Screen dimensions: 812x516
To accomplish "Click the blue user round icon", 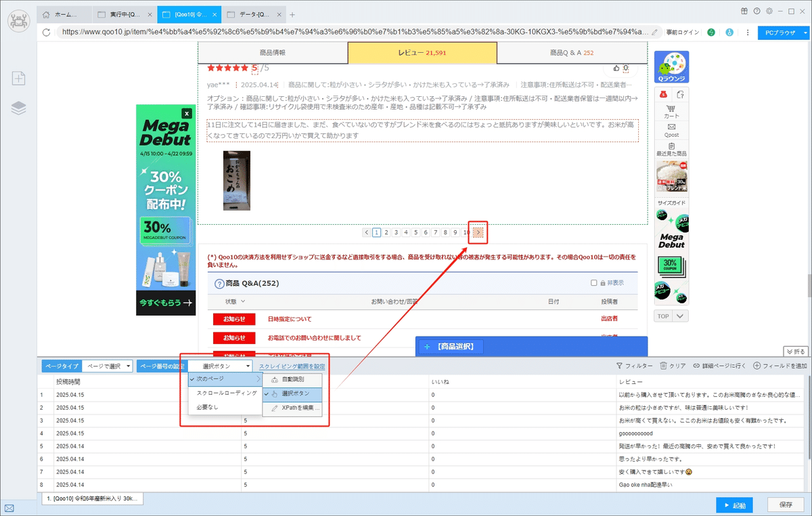I will tap(729, 32).
